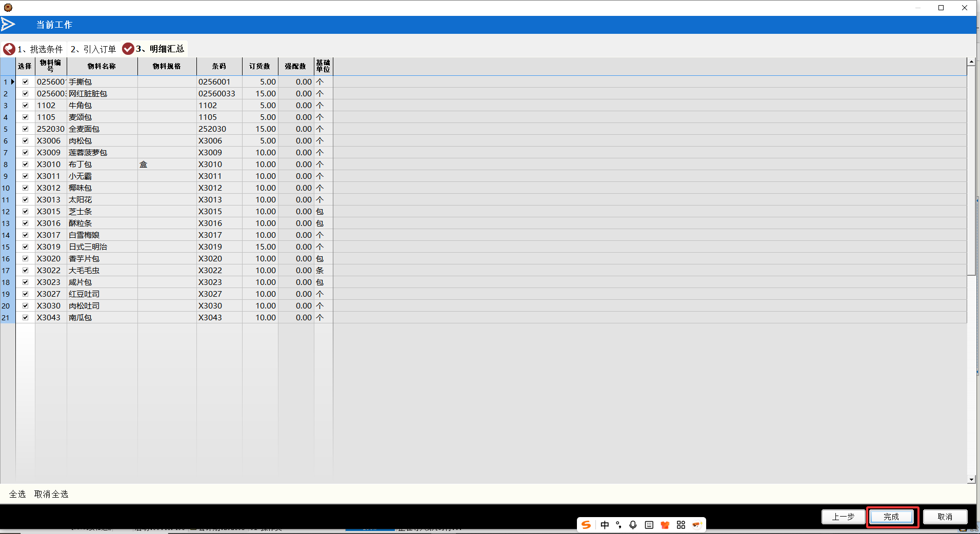
Task: Click the vertical scrollbar thumb
Action: click(971, 170)
